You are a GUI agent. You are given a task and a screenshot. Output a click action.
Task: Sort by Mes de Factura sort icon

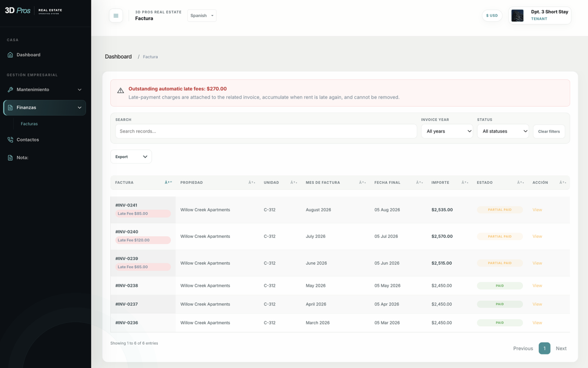pyautogui.click(x=363, y=183)
